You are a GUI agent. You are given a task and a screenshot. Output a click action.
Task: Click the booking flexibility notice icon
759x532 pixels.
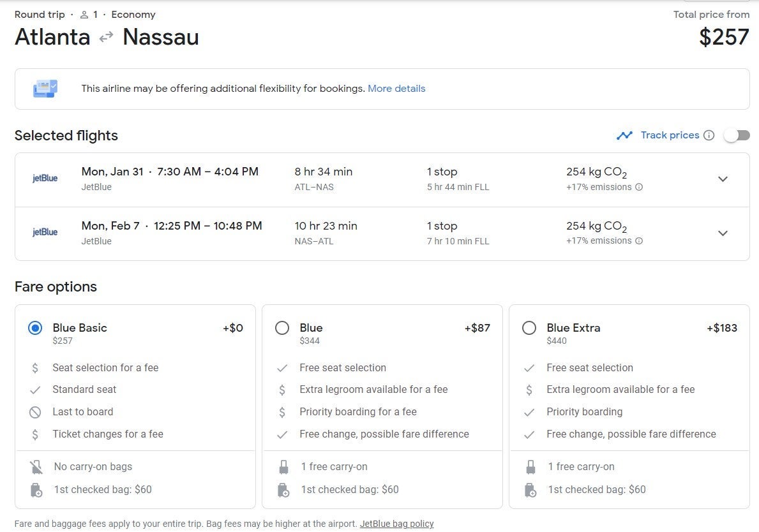(45, 89)
